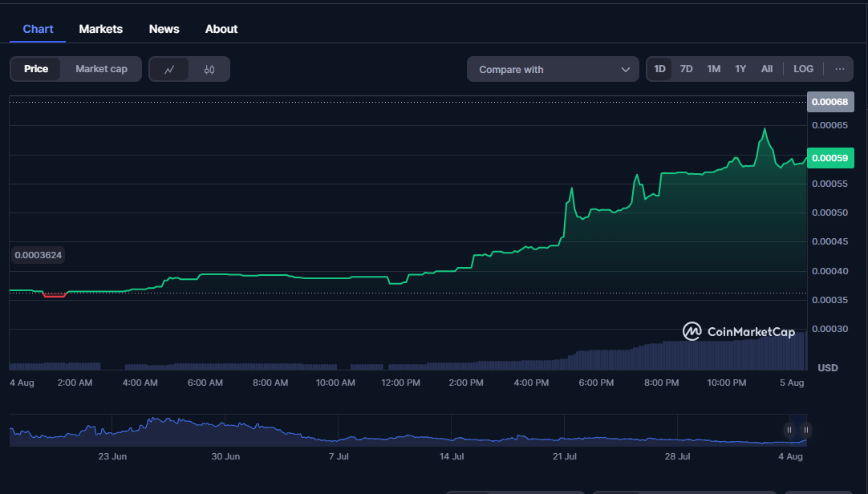Image resolution: width=868 pixels, height=494 pixels.
Task: Select the 7D time range
Action: click(686, 69)
